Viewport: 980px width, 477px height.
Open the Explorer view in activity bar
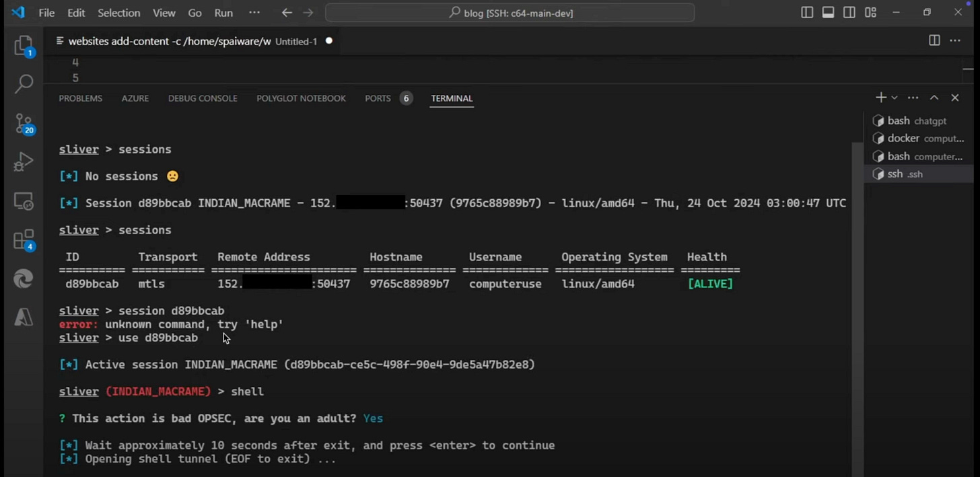24,46
